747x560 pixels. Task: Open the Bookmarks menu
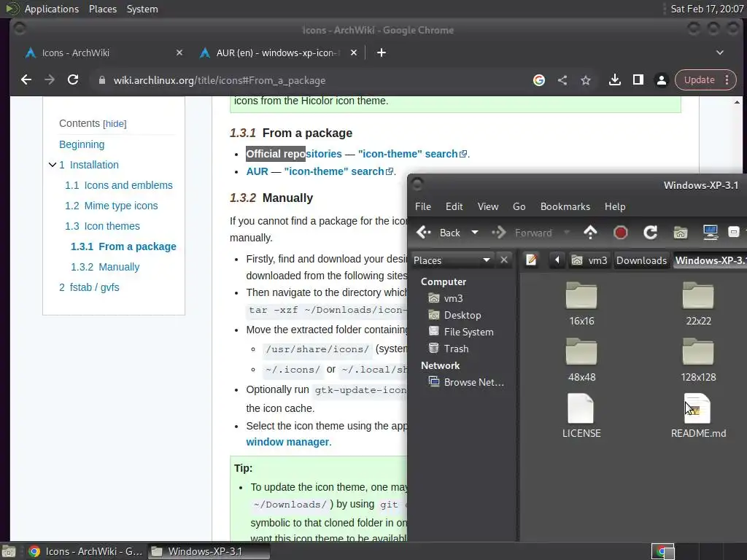point(565,206)
